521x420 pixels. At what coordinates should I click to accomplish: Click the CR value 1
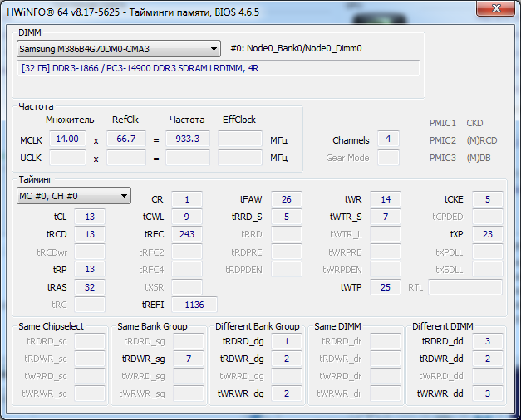coord(187,199)
